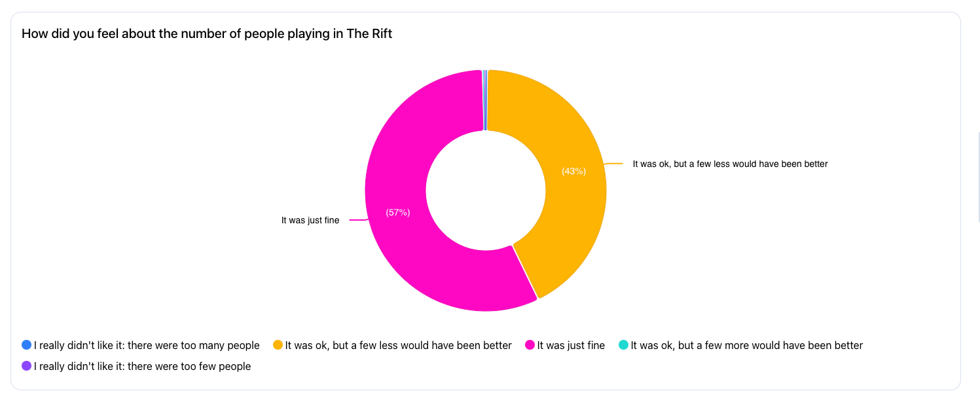This screenshot has width=980, height=406.
Task: Click the 'It was ok, but a few less' callout right of chart
Action: pyautogui.click(x=730, y=164)
